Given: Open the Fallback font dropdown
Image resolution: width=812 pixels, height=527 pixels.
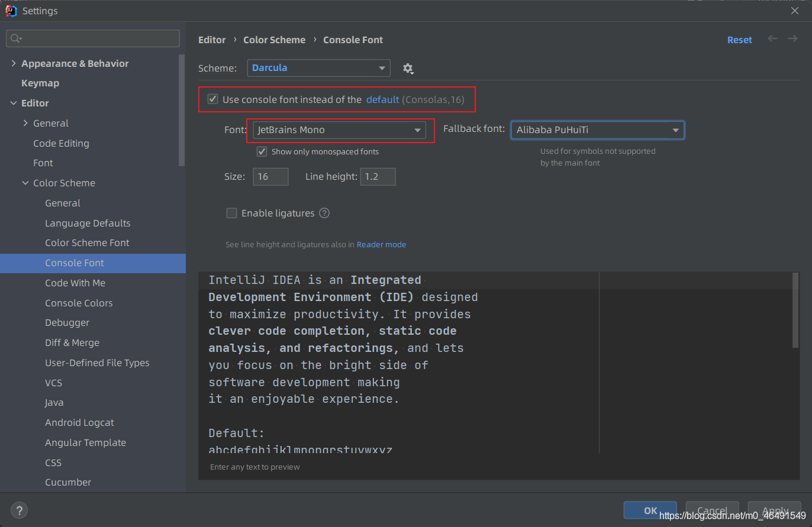Looking at the screenshot, I should click(x=597, y=130).
